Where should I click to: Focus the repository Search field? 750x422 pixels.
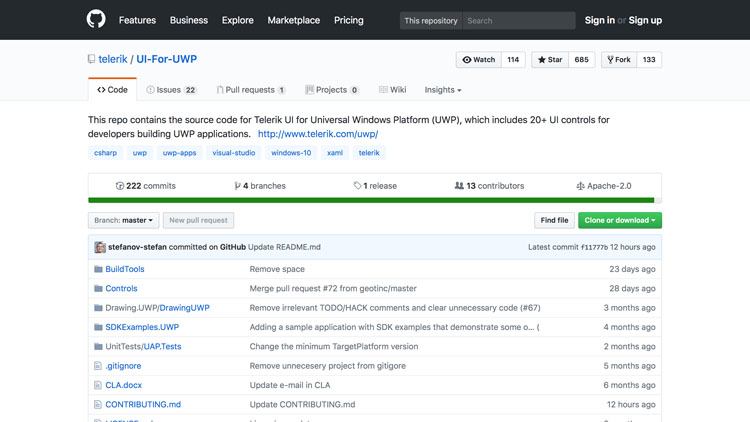click(518, 21)
